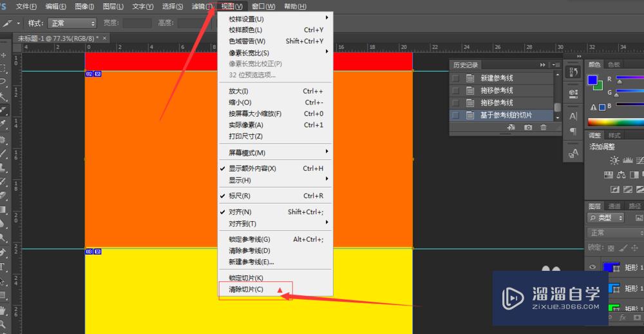The width and height of the screenshot is (644, 334).
Task: Pick a color from the spectrum ramp
Action: coord(616,122)
